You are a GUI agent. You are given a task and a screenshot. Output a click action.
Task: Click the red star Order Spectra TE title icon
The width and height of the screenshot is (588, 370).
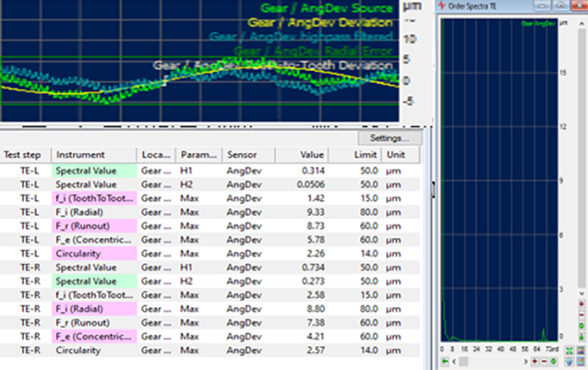click(442, 5)
